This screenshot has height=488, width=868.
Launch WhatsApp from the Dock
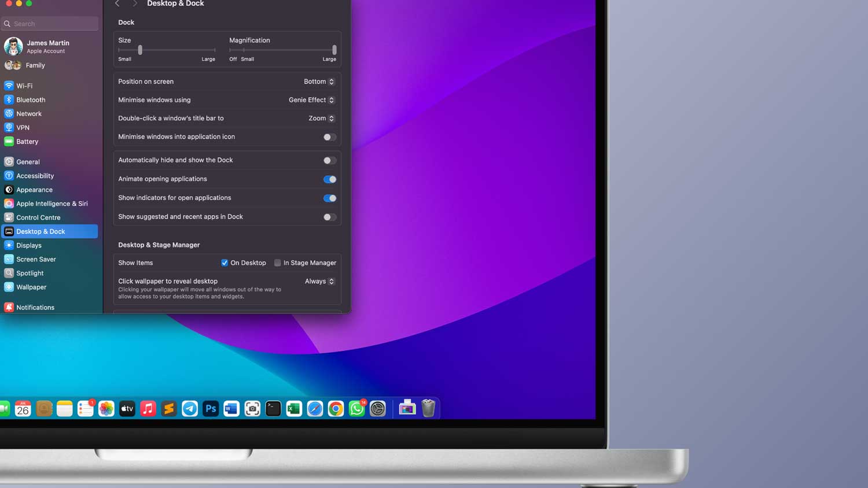click(356, 409)
